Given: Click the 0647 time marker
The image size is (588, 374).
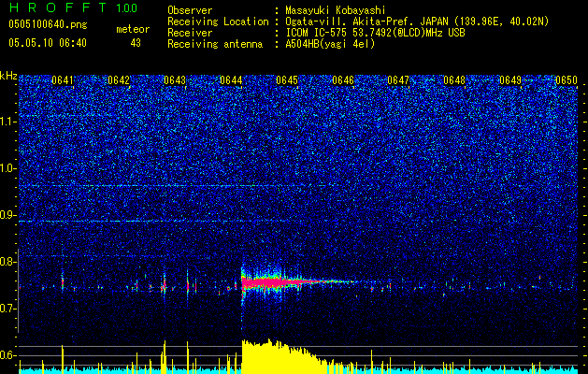Looking at the screenshot, I should pos(398,80).
